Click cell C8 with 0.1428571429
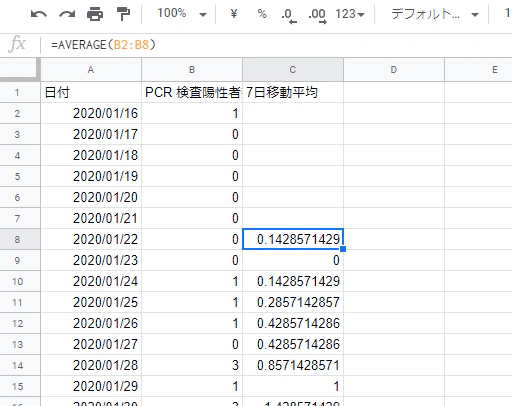Viewport: 512px width, 406px height. [293, 239]
